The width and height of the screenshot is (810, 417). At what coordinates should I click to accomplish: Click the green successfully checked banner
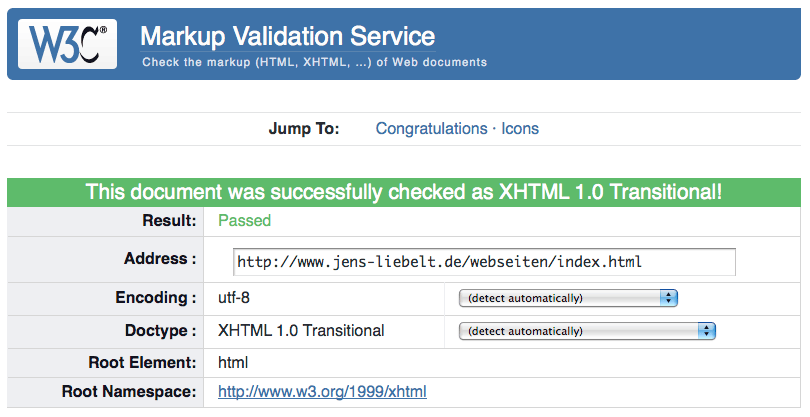tap(404, 192)
